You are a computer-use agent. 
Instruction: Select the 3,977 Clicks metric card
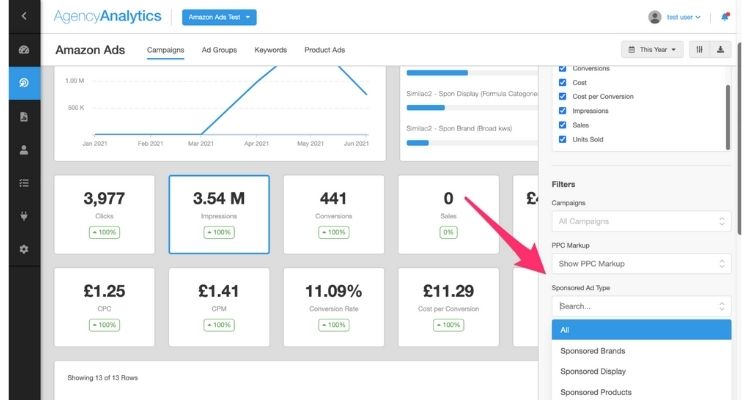104,214
